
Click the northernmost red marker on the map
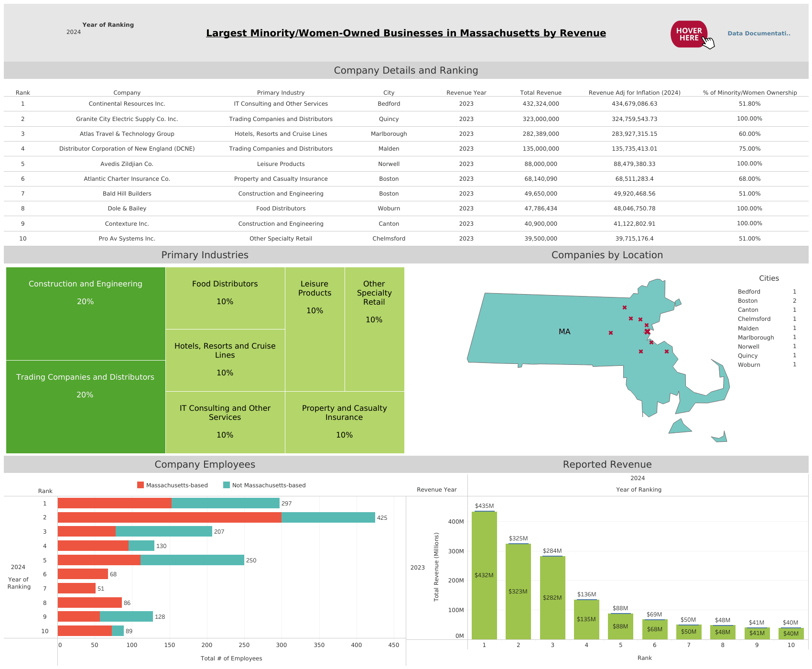[625, 307]
